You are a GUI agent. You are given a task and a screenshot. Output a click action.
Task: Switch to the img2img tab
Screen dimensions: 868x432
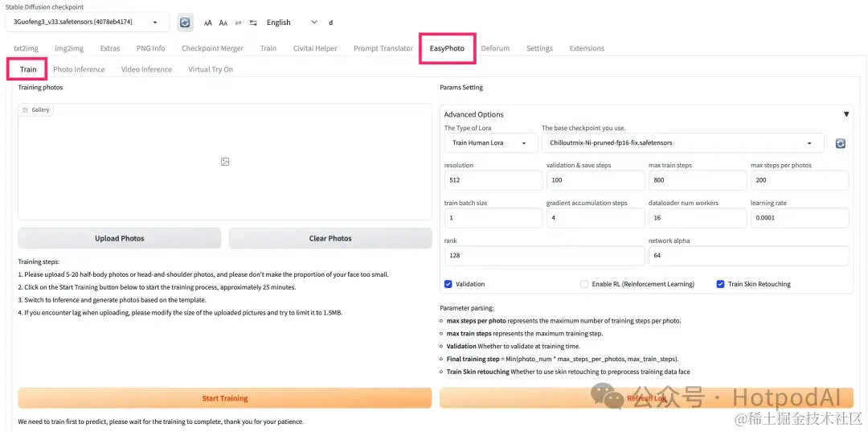69,48
